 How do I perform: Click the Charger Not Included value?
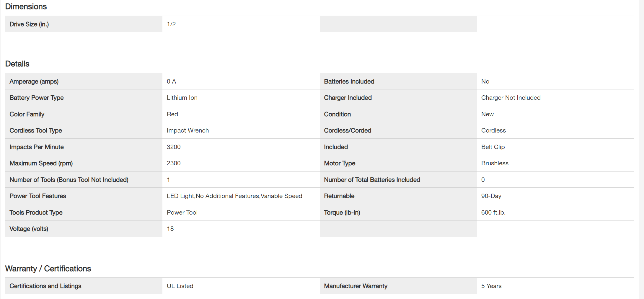[511, 98]
